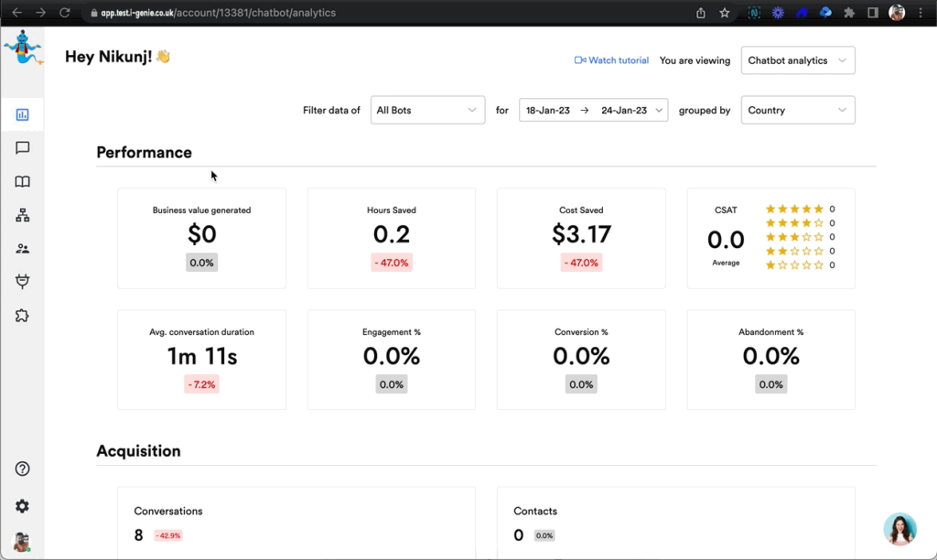
Task: Click the user profile avatar in sidebar
Action: [22, 542]
